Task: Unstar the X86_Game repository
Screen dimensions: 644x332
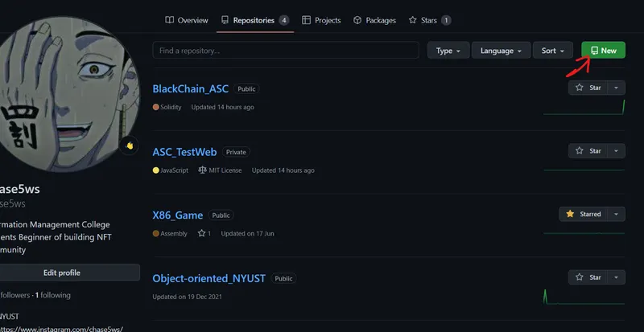Action: (583, 214)
